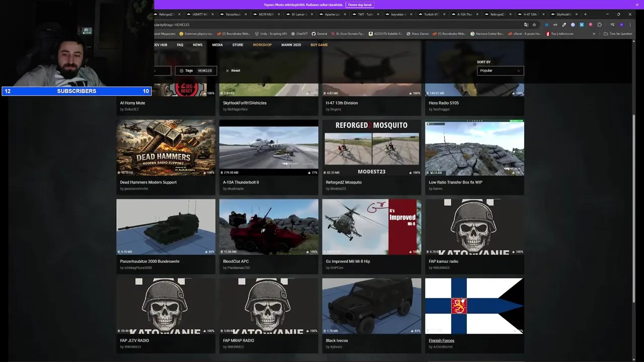Click the Hexs Radio S105 title
This screenshot has width=644, height=362.
point(443,103)
